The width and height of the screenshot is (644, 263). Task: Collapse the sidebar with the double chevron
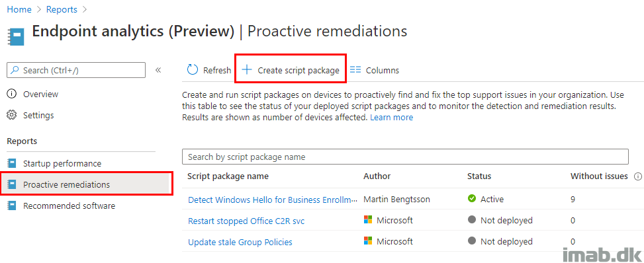(x=158, y=70)
